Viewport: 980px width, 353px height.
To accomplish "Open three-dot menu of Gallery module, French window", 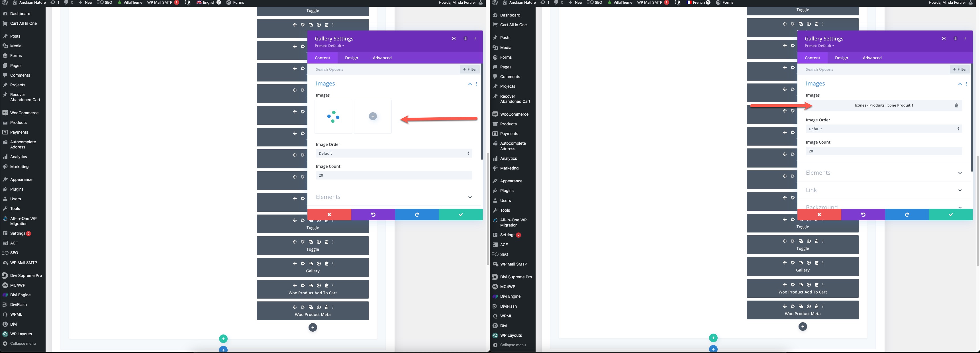I will click(823, 263).
